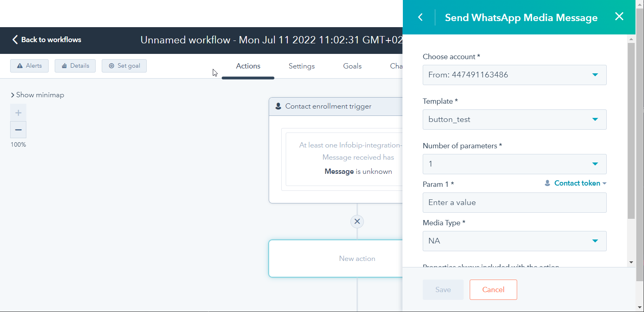644x312 pixels.
Task: Close the Send WhatsApp Media Message panel
Action: point(619,16)
